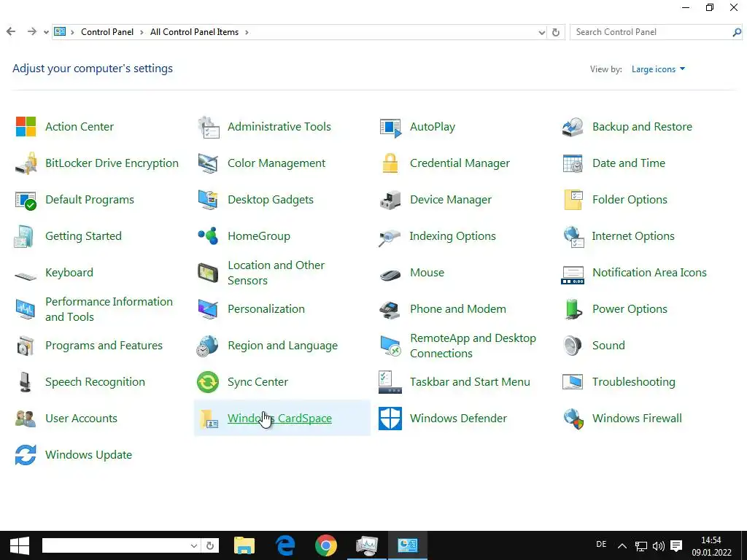Click the Administrative Tools icon

[x=208, y=127]
